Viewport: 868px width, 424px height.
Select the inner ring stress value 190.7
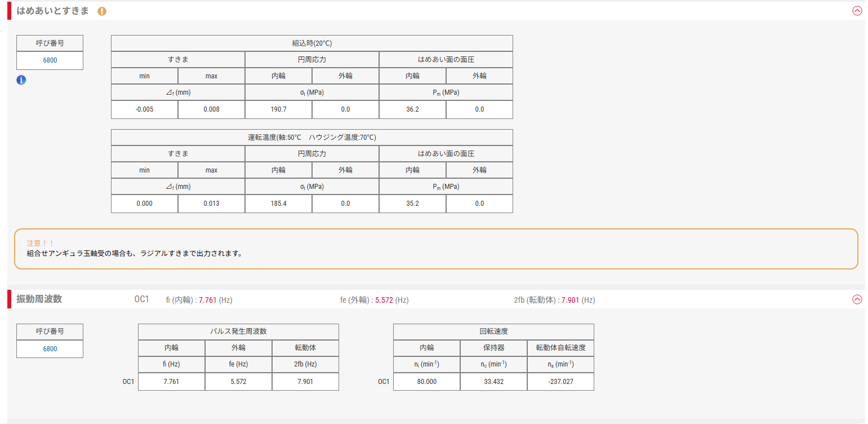[x=278, y=109]
